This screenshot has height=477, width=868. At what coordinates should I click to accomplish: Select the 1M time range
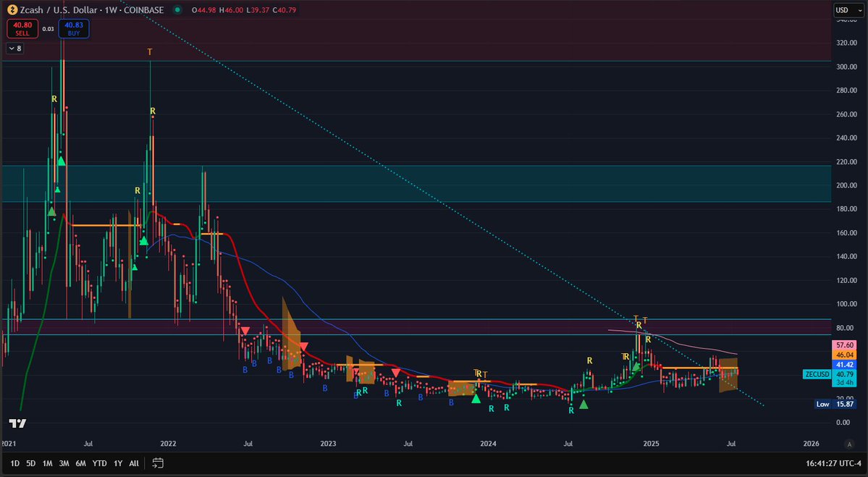48,463
